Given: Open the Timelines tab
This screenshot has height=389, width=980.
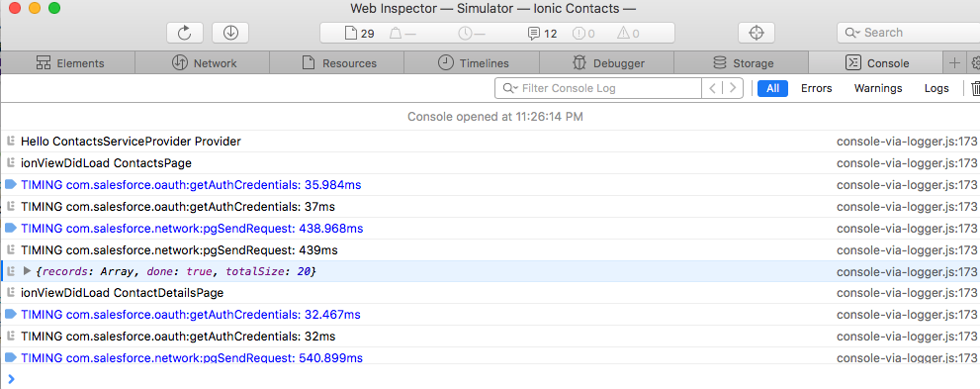Looking at the screenshot, I should [473, 63].
